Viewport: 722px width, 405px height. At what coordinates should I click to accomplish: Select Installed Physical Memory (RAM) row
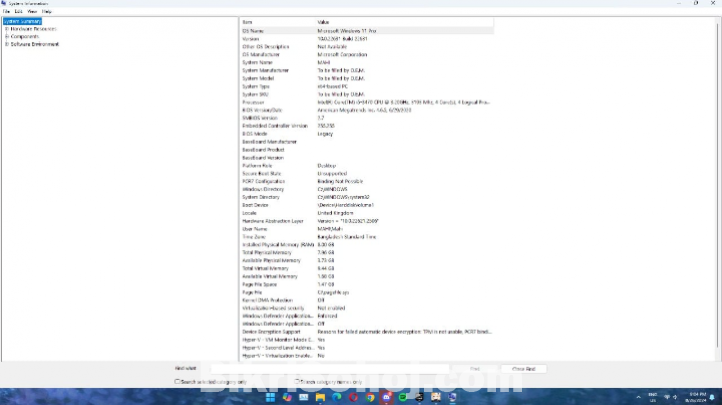tap(367, 245)
